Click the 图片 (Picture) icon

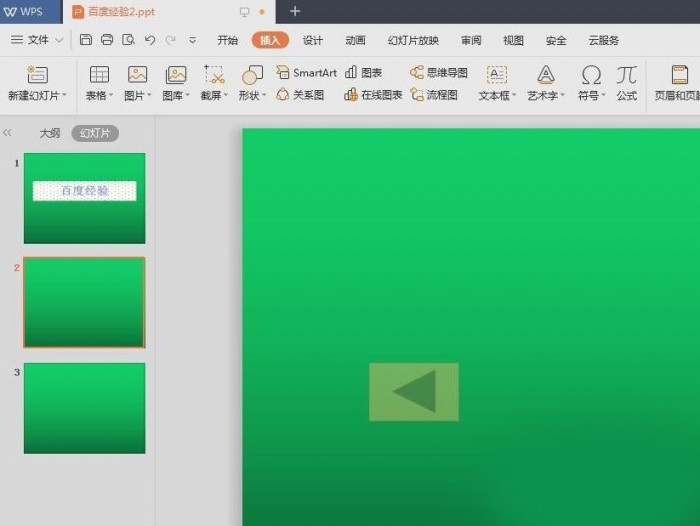point(137,75)
